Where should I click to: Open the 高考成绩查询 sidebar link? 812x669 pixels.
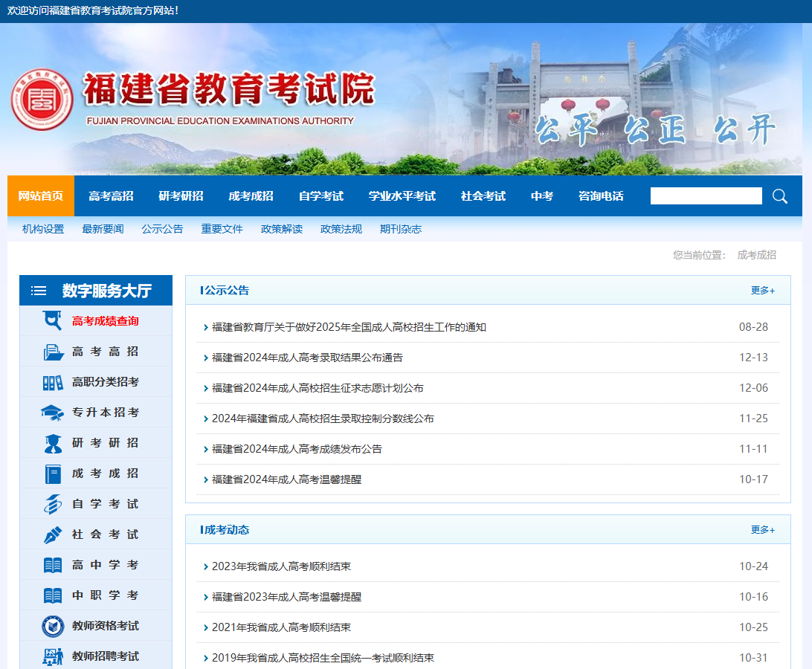[105, 321]
